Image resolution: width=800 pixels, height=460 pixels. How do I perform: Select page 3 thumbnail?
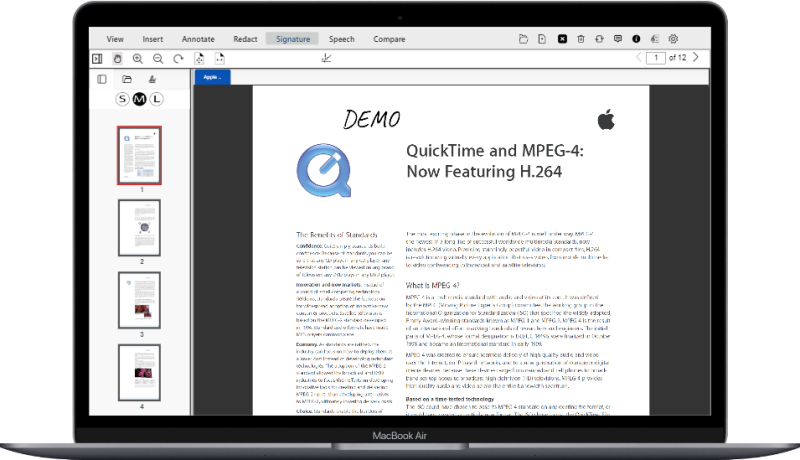[139, 300]
